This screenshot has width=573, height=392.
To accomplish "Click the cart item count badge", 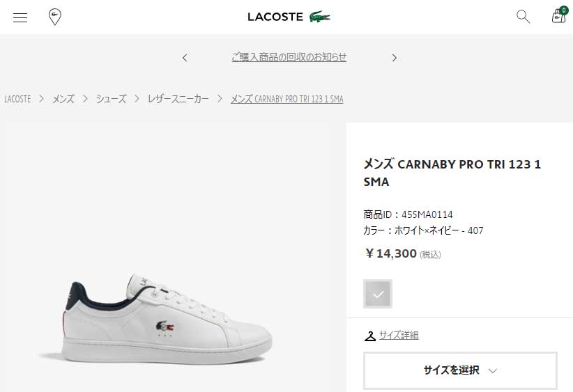I will (563, 10).
